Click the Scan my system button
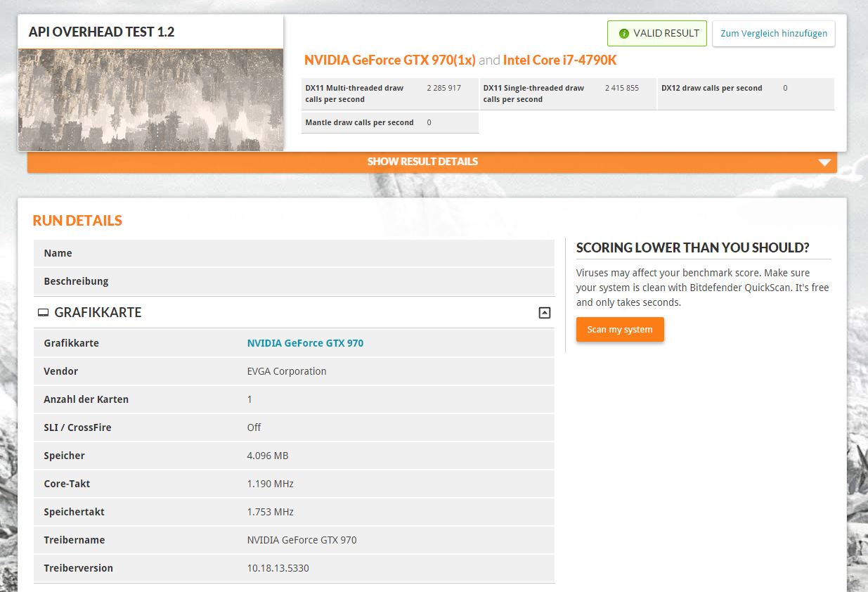This screenshot has width=868, height=592. pos(620,329)
